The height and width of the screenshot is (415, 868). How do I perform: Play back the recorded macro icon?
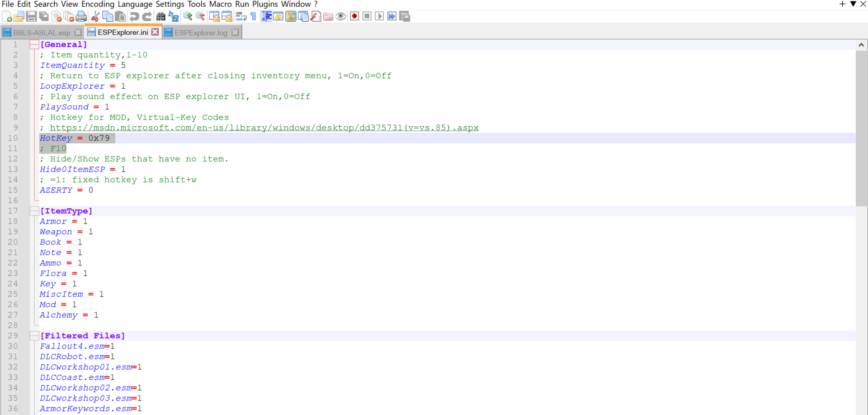(x=380, y=17)
